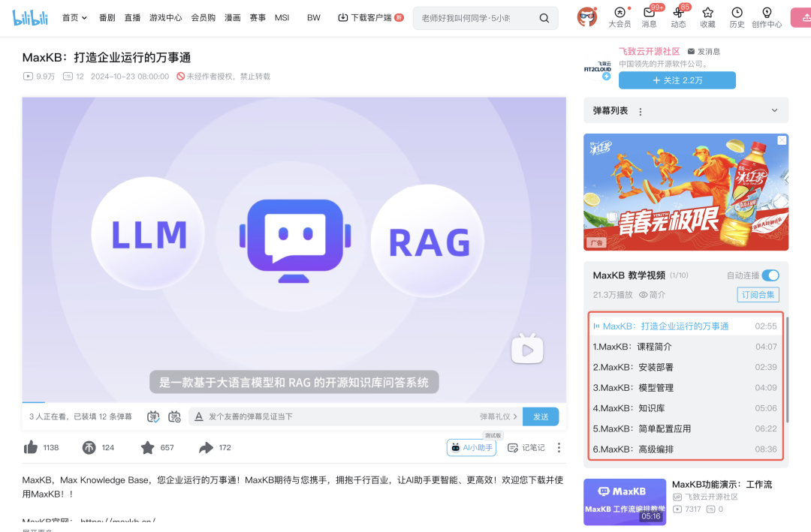Open 赛事 in navigation
Viewport: 811px width, 532px height.
pyautogui.click(x=258, y=17)
